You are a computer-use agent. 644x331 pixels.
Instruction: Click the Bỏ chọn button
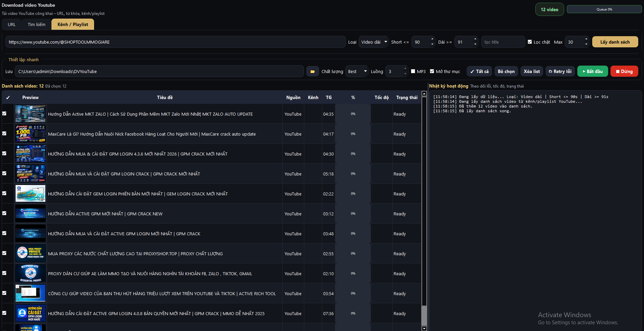coord(506,71)
